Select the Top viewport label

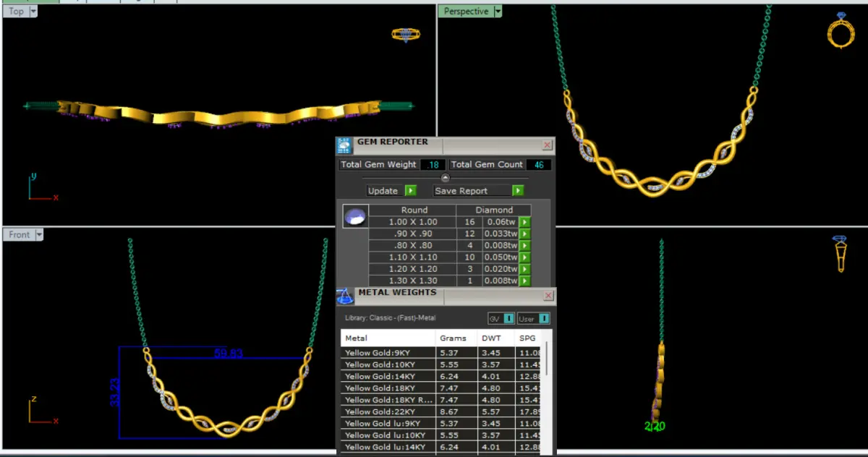click(16, 12)
